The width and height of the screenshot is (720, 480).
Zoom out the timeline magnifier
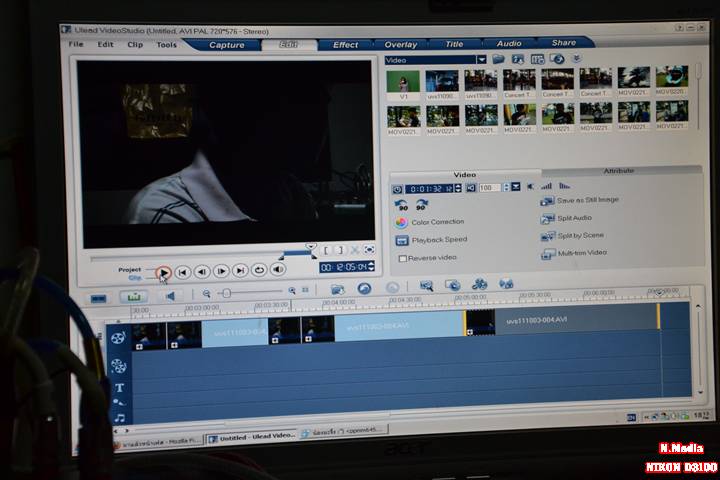[x=207, y=294]
